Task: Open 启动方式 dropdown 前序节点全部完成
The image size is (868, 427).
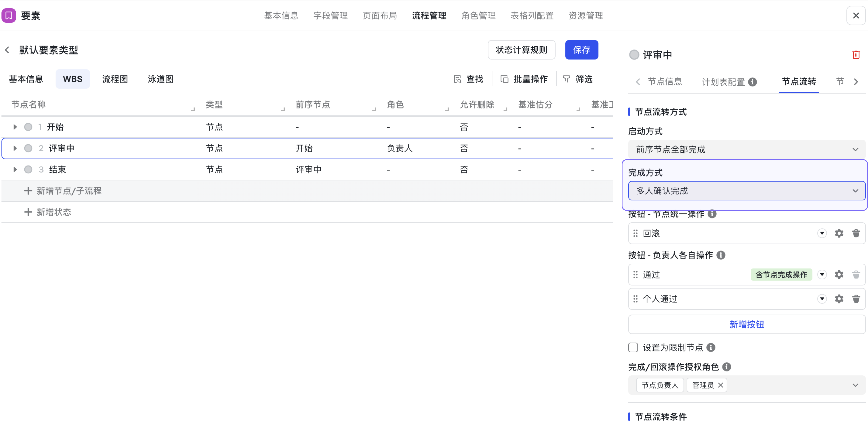Action: pos(747,149)
